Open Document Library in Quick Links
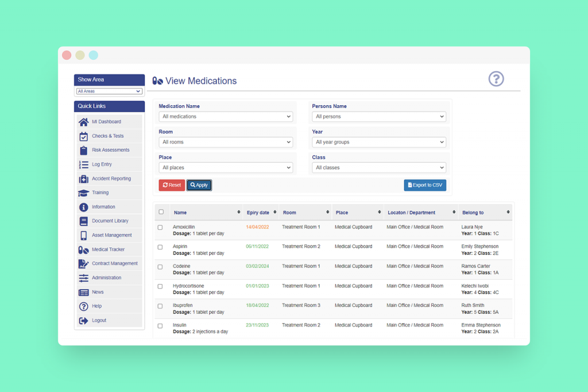Image resolution: width=588 pixels, height=392 pixels. (109, 221)
